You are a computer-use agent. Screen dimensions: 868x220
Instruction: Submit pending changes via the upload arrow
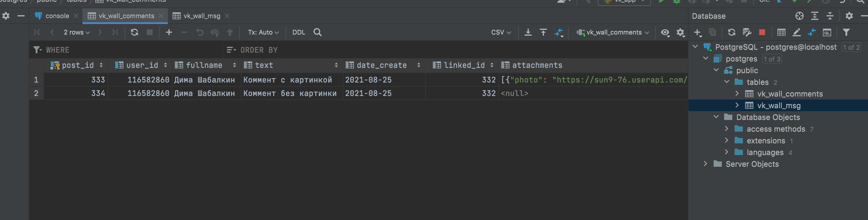[230, 32]
